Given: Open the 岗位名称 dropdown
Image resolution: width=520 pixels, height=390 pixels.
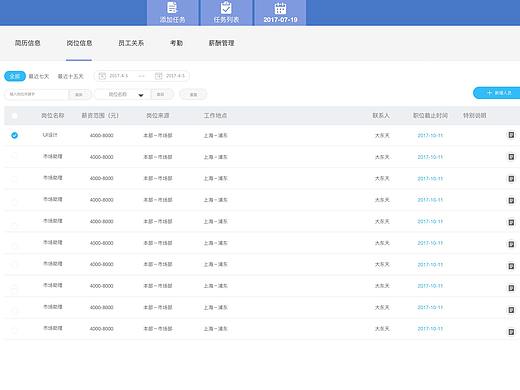Looking at the screenshot, I should pos(121,95).
